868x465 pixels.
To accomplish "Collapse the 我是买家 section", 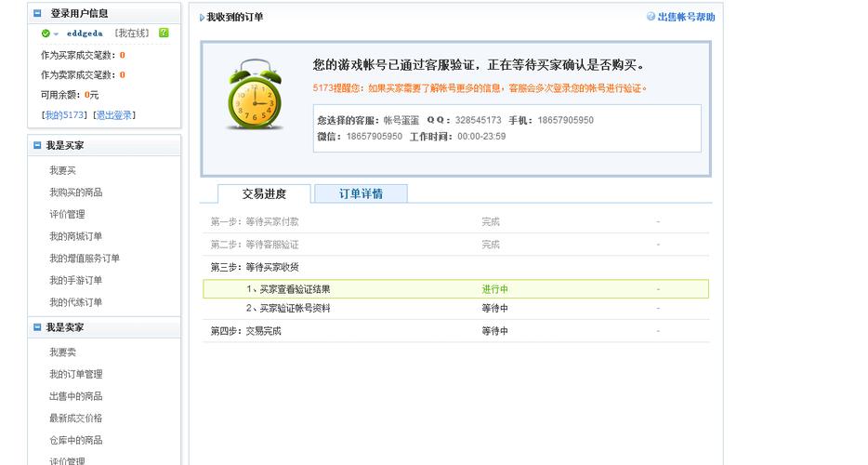I will click(x=37, y=146).
